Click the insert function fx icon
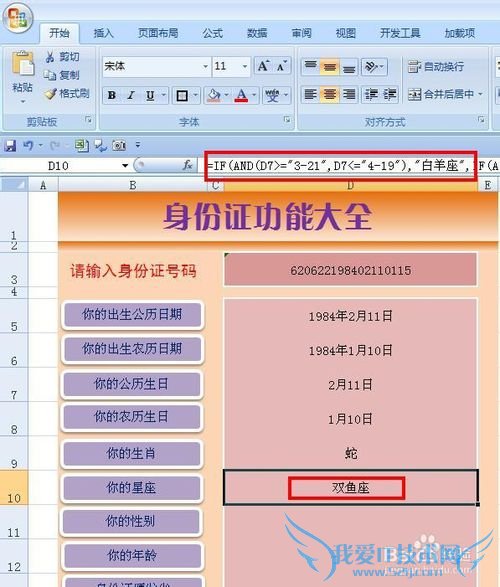 click(x=187, y=165)
